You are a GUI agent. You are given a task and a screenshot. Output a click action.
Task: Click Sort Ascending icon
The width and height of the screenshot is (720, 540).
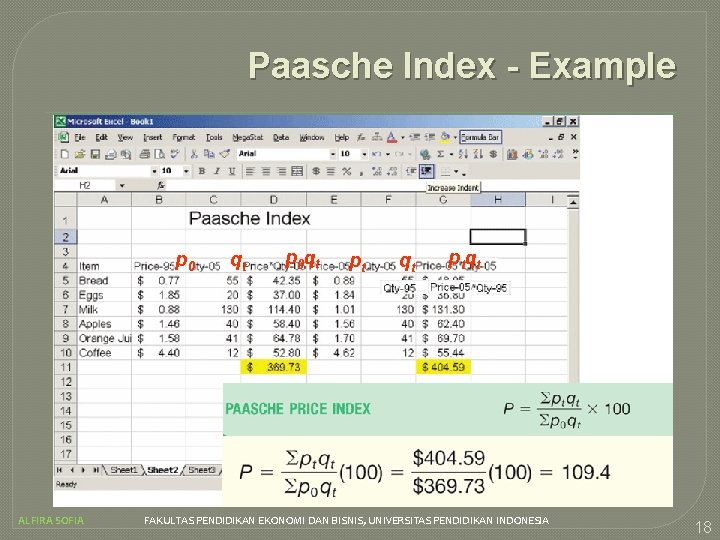point(463,154)
